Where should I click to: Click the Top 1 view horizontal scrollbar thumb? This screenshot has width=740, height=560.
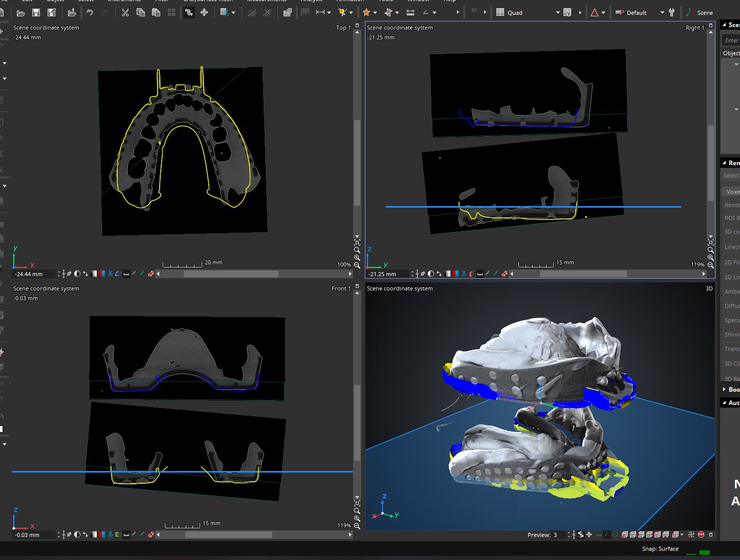click(231, 274)
